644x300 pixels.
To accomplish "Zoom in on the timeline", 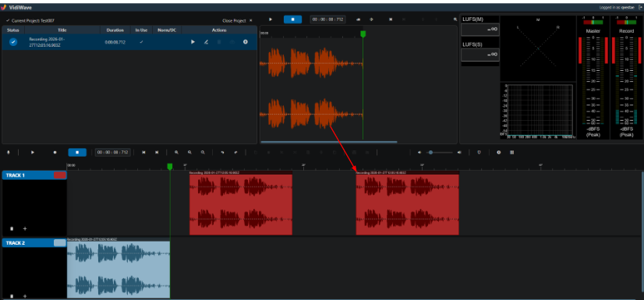I will [176, 152].
